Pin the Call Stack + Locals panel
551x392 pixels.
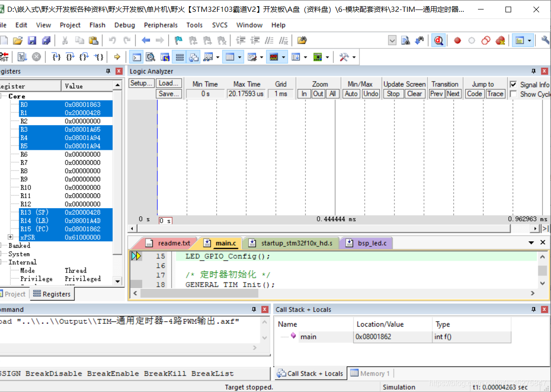[x=533, y=310]
